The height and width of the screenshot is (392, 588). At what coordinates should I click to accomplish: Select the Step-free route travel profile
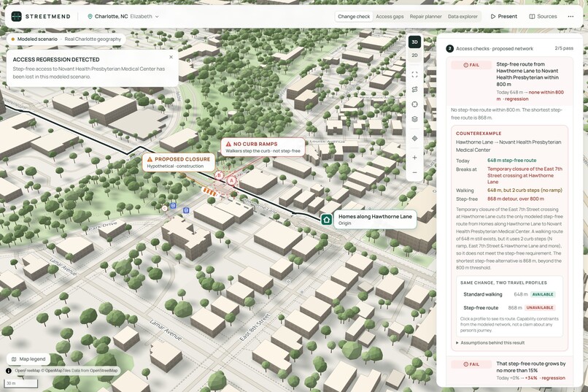tap(509, 307)
